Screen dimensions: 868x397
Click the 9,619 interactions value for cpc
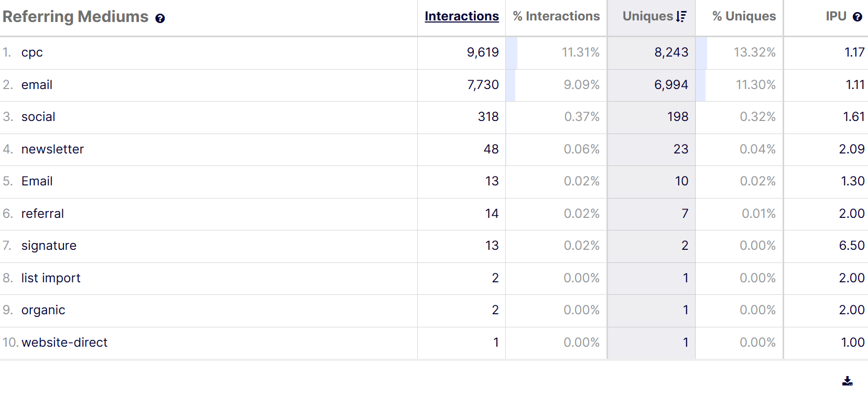(483, 52)
